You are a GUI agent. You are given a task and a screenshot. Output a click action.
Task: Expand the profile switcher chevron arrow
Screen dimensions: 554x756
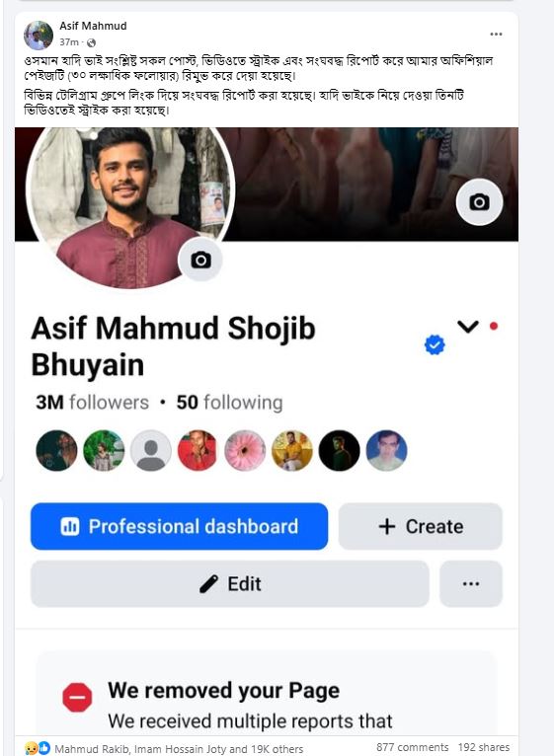pos(468,327)
